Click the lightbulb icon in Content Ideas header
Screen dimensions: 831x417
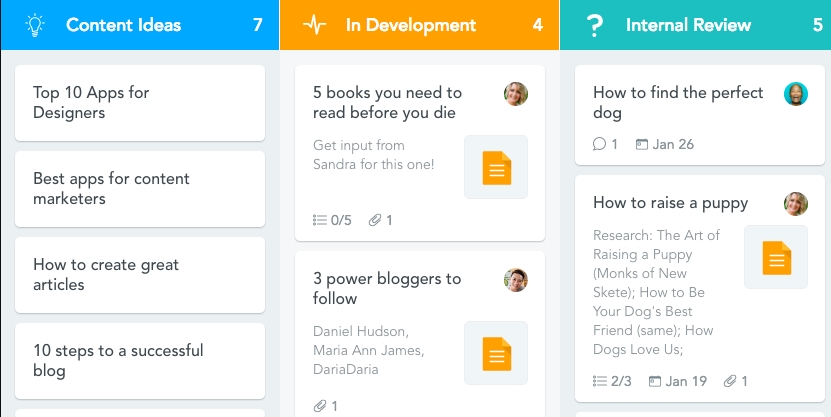pyautogui.click(x=35, y=25)
